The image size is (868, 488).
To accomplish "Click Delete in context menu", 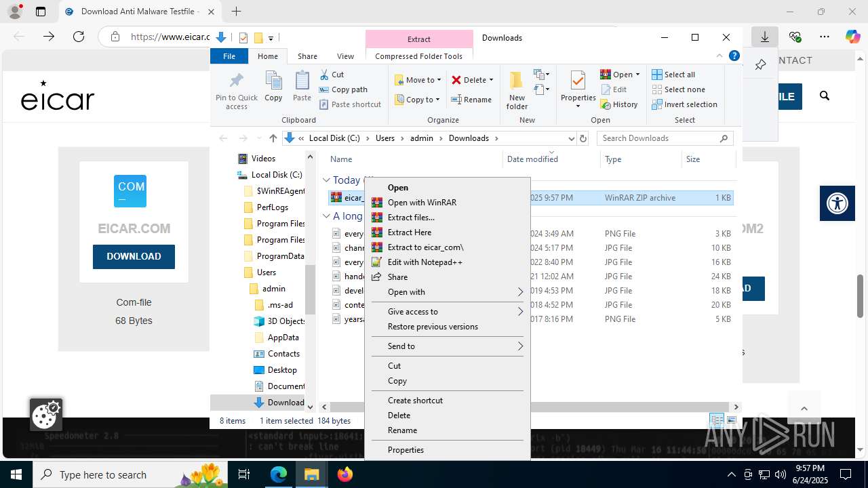I will pos(448,415).
